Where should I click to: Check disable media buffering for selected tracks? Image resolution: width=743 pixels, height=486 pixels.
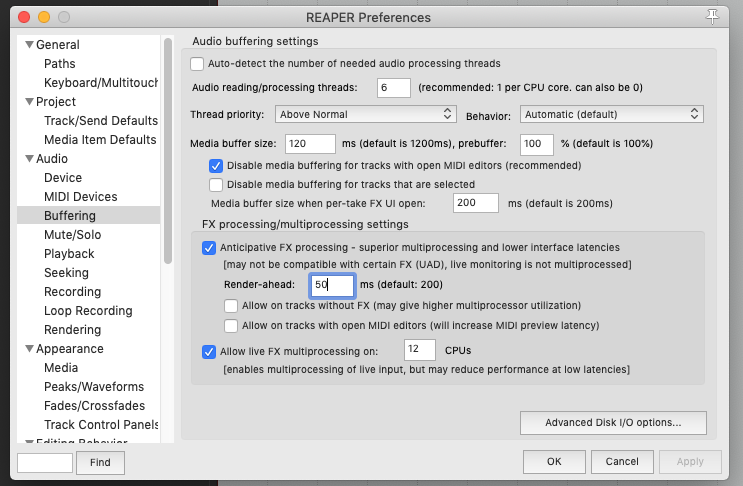tap(216, 185)
